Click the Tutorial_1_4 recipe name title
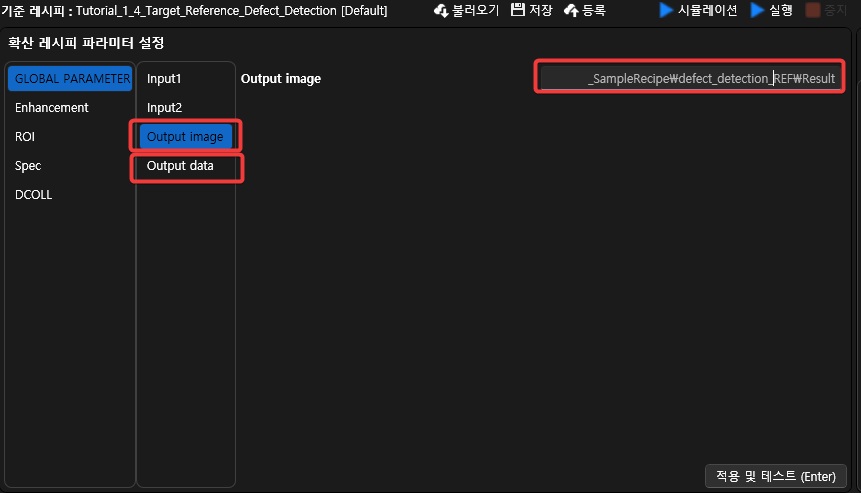Image resolution: width=861 pixels, height=493 pixels. 232,11
